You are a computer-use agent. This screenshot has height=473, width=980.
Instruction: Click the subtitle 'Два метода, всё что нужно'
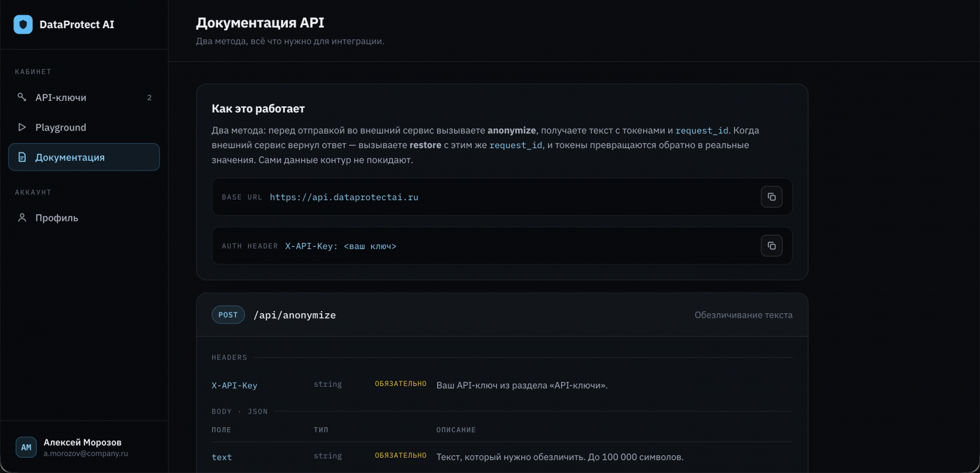(x=290, y=41)
